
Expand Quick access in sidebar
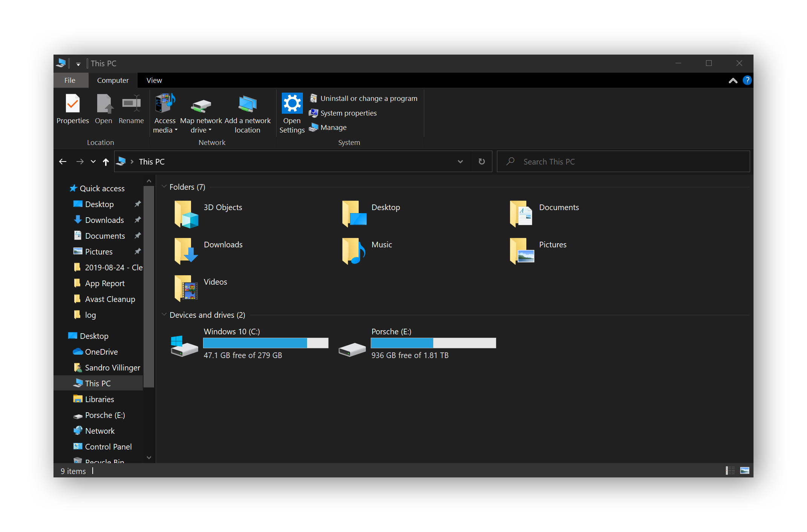59,188
